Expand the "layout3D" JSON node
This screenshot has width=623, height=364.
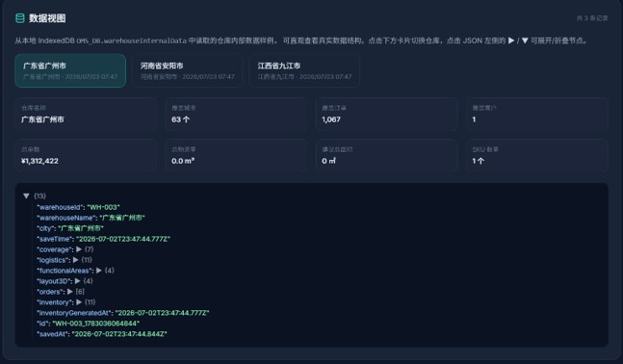[77, 281]
